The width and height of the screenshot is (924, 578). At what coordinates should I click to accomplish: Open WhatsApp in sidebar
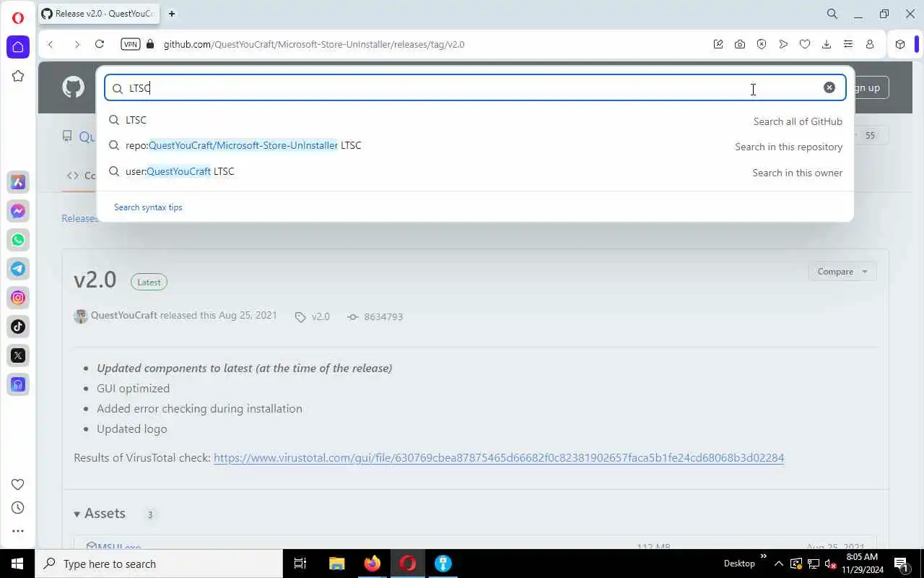tap(18, 240)
